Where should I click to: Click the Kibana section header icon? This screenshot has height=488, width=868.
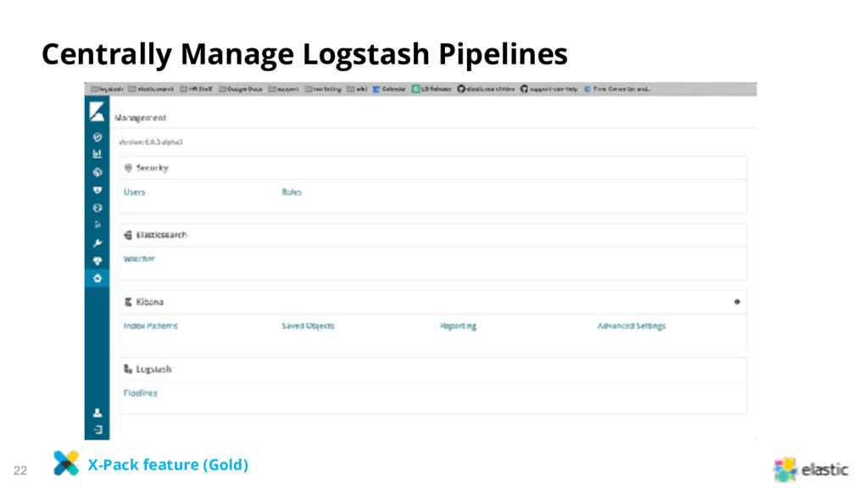(129, 302)
